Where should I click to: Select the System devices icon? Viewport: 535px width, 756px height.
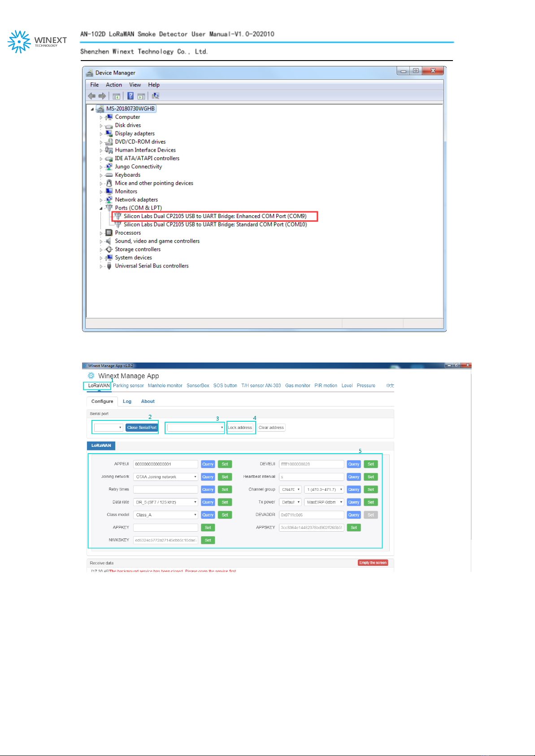tap(109, 258)
